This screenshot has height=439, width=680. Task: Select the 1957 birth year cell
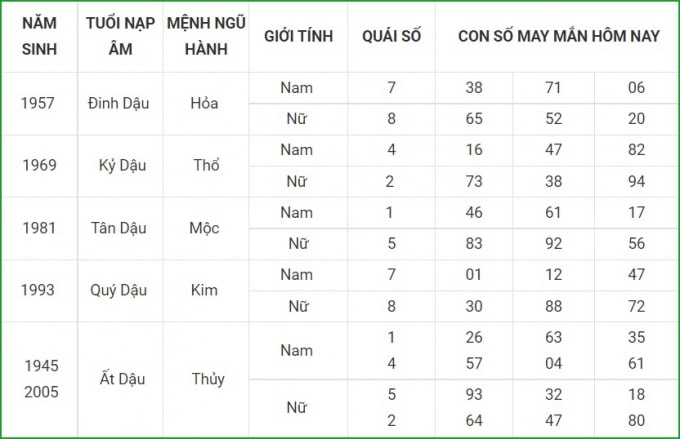38,103
